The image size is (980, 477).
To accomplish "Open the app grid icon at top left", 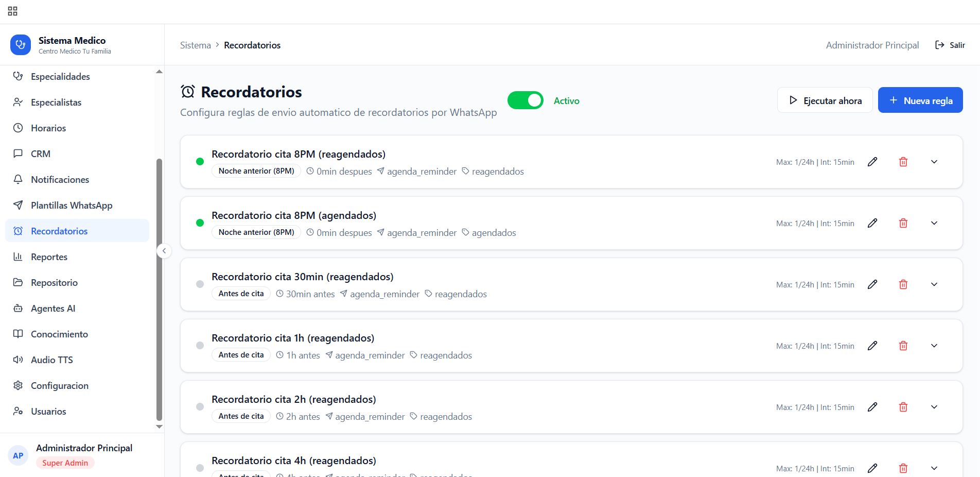I will 12,10.
